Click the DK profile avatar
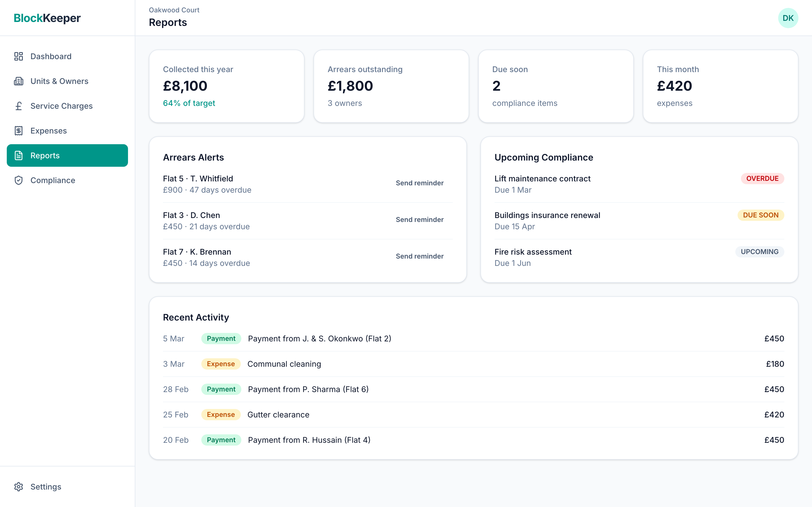Image resolution: width=812 pixels, height=507 pixels. (788, 18)
